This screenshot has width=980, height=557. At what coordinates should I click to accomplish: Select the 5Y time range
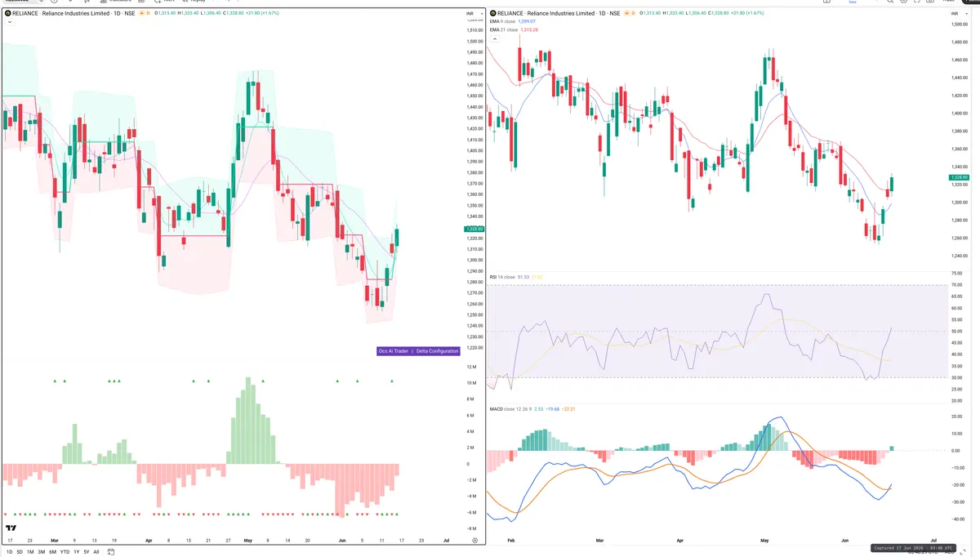(86, 552)
